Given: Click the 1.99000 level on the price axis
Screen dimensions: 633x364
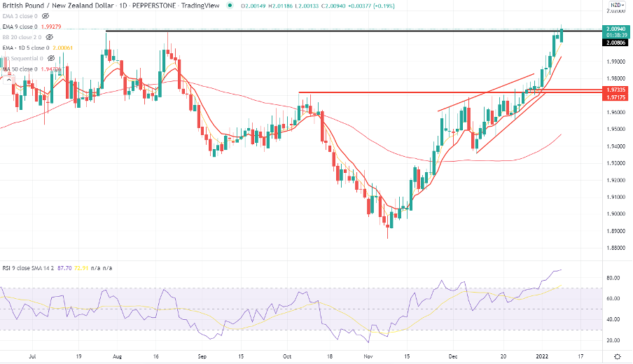Looking at the screenshot, I should [x=615, y=62].
